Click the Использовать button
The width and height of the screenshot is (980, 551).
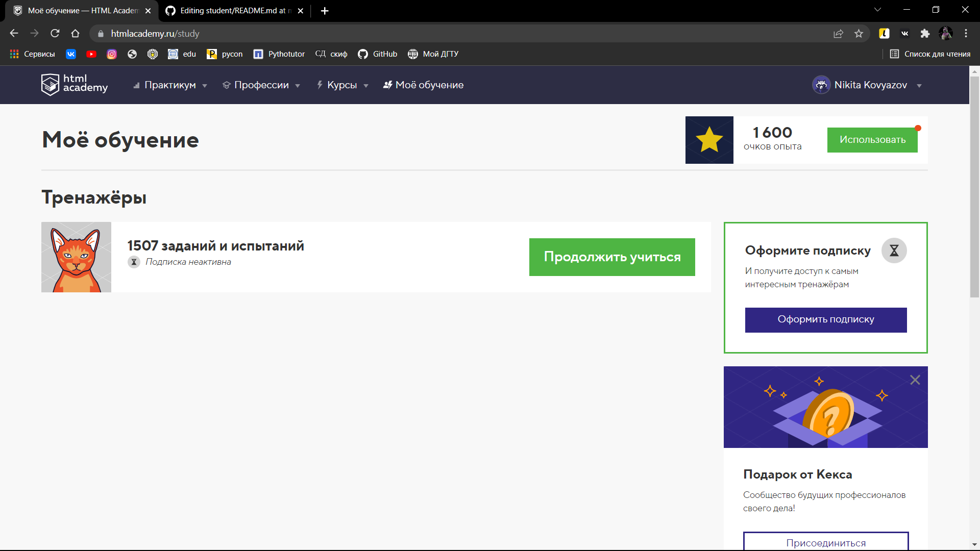pos(872,140)
